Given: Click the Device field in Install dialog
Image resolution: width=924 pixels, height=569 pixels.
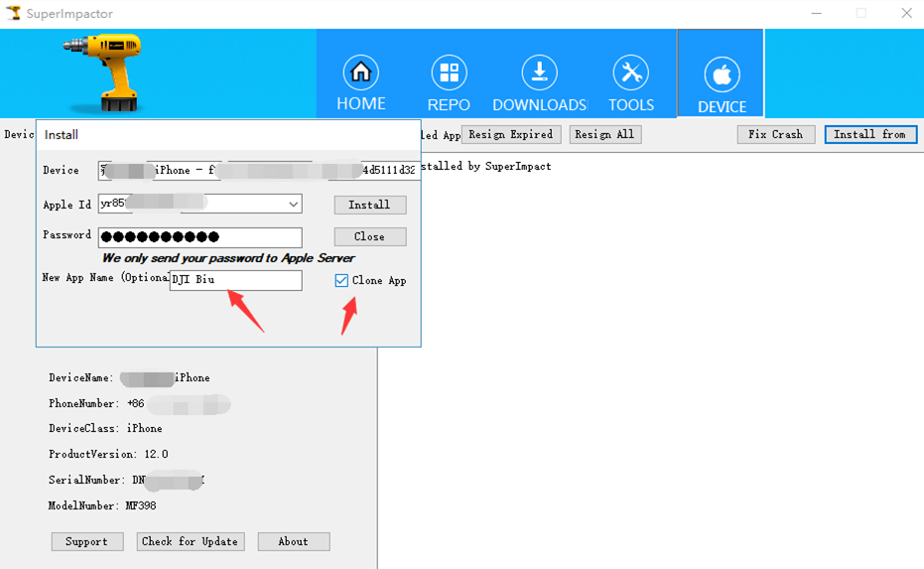Looking at the screenshot, I should click(259, 171).
